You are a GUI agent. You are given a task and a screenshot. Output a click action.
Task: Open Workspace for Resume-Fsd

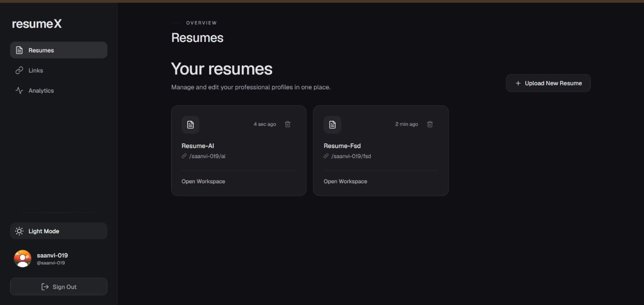(x=345, y=181)
